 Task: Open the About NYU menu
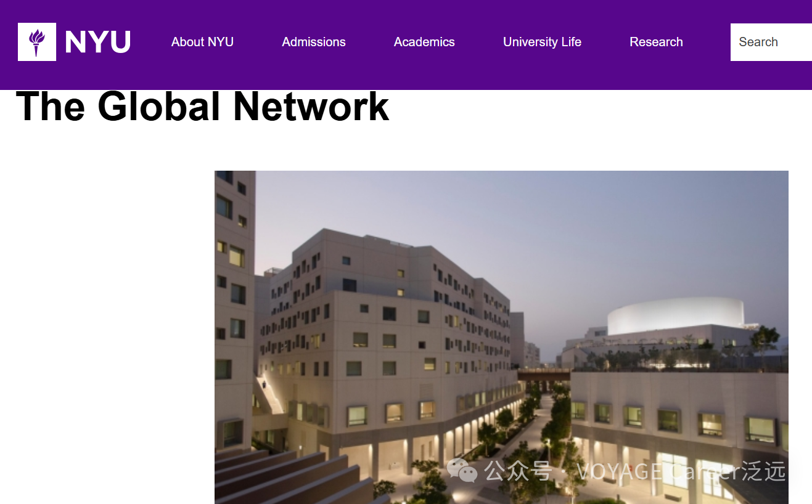point(202,42)
